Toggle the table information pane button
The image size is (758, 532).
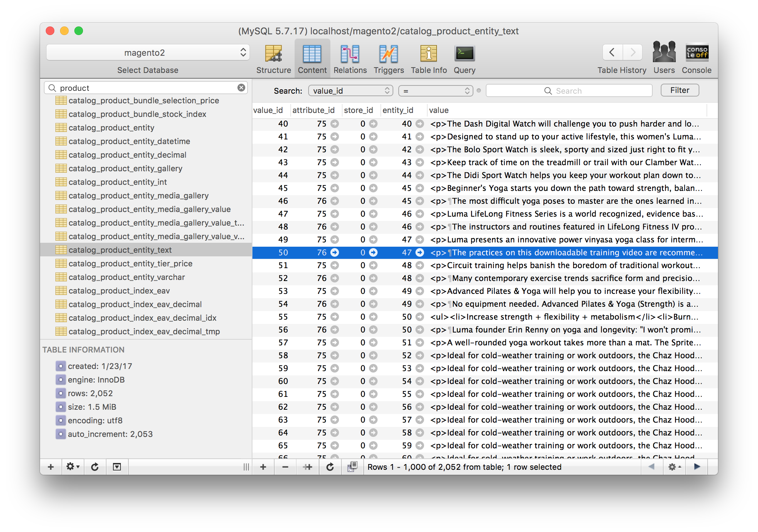117,467
